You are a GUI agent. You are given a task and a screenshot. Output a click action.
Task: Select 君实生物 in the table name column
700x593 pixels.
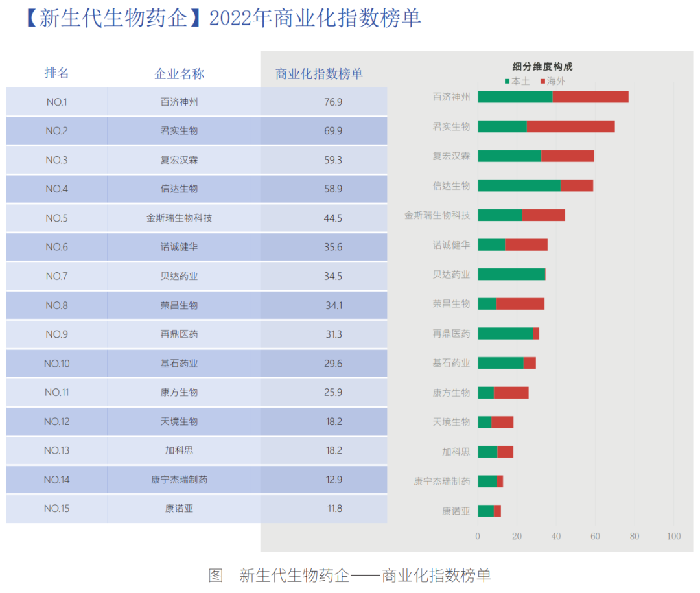(179, 131)
